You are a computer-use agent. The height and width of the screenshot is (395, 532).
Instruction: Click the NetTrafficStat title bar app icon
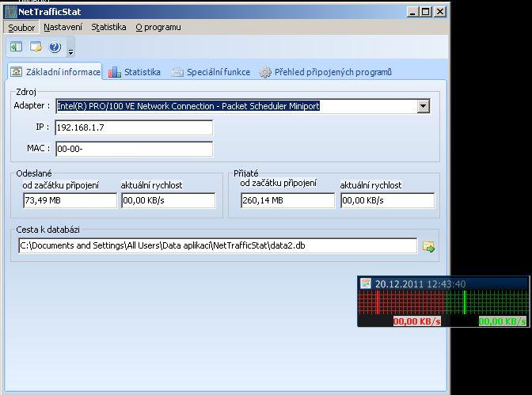(x=10, y=12)
